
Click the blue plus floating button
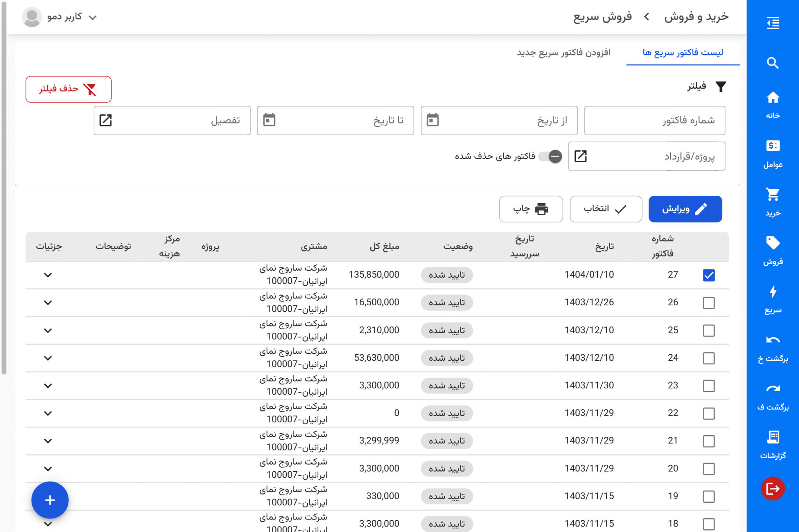[x=50, y=500]
